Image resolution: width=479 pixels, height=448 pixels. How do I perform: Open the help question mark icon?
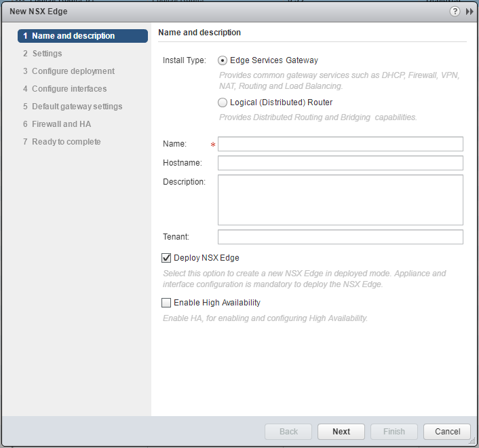[x=455, y=12]
